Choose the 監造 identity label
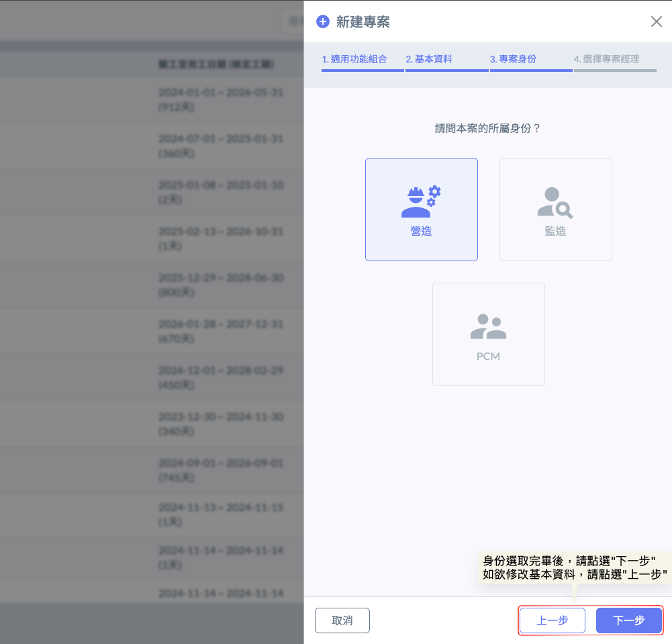 [x=555, y=231]
